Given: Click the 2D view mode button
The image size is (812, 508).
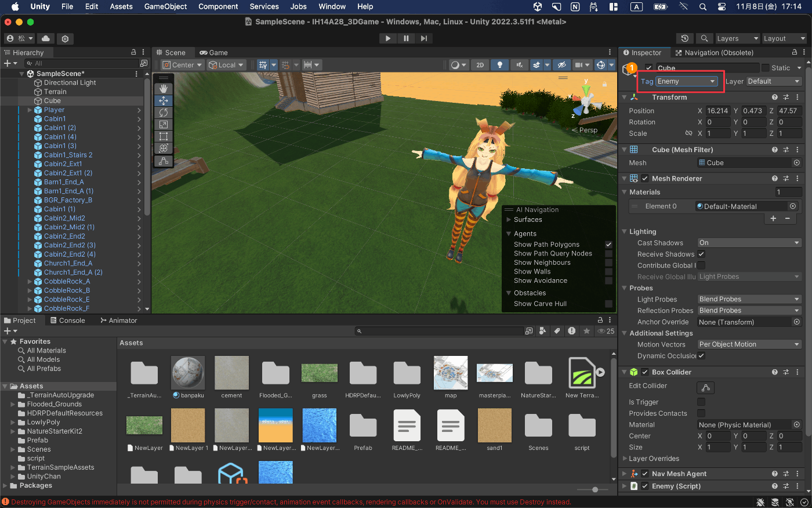Looking at the screenshot, I should 480,65.
